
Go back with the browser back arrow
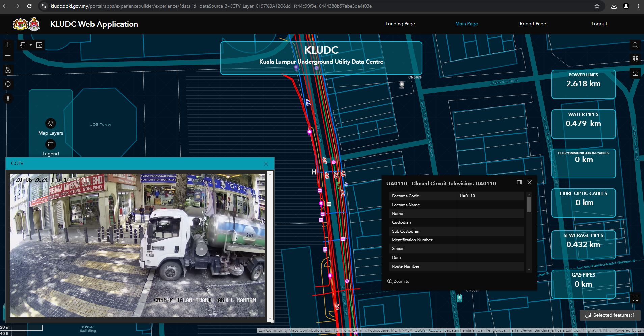pyautogui.click(x=5, y=6)
